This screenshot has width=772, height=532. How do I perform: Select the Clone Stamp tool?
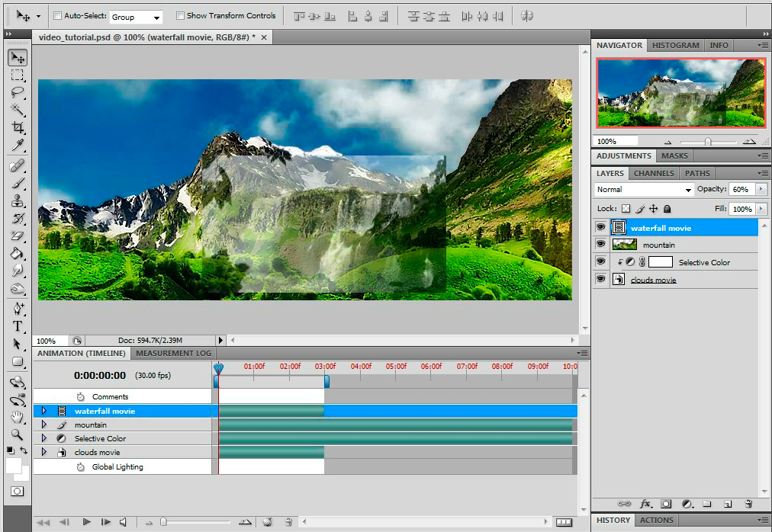[18, 200]
